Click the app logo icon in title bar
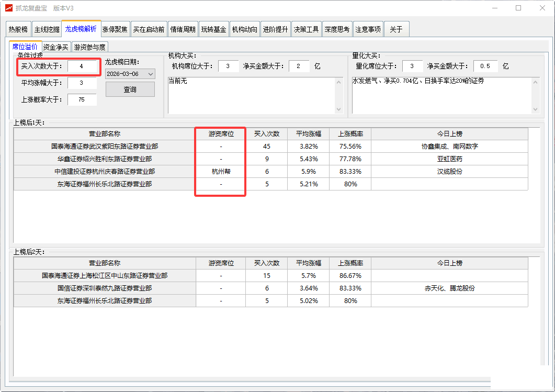 pyautogui.click(x=8, y=8)
